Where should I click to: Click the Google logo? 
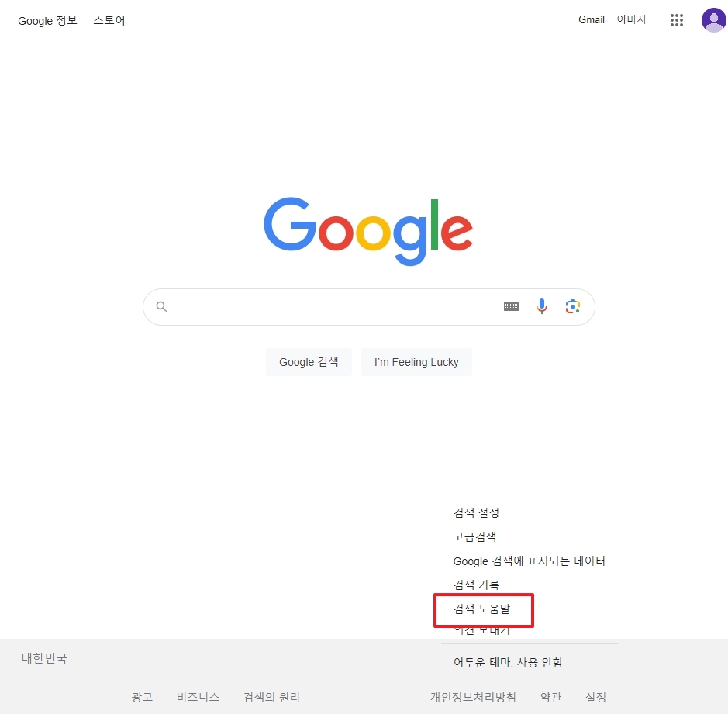point(368,231)
